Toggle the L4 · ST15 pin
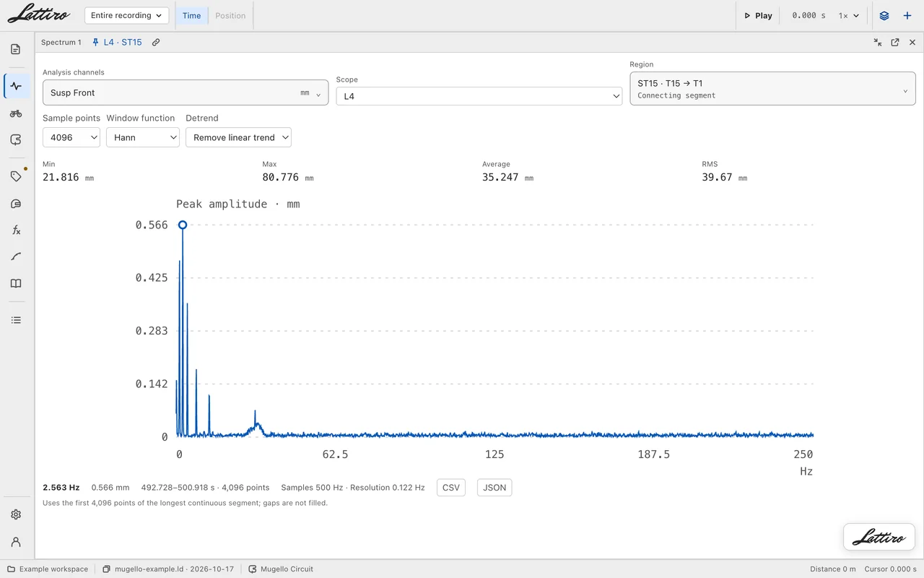This screenshot has width=924, height=578. click(x=117, y=43)
